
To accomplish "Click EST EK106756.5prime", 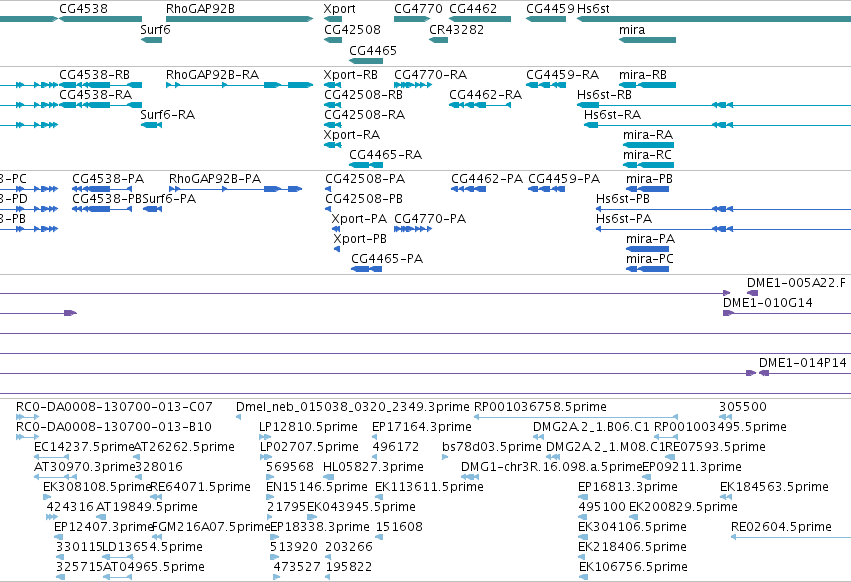I will point(633,567).
